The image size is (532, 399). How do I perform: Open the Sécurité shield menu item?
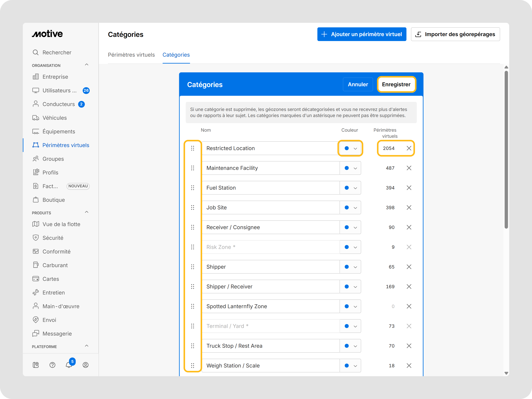coord(53,238)
